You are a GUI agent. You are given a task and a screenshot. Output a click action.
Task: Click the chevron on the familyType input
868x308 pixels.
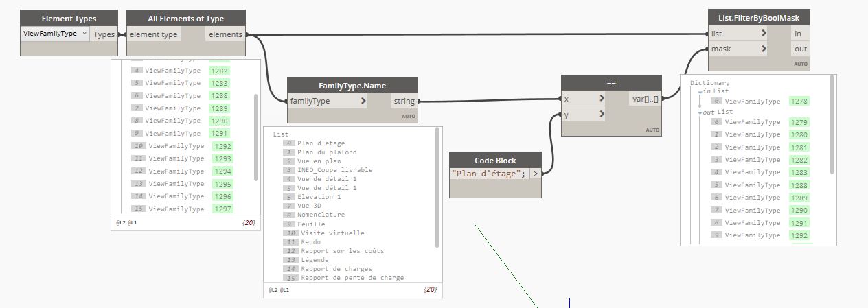(x=363, y=101)
